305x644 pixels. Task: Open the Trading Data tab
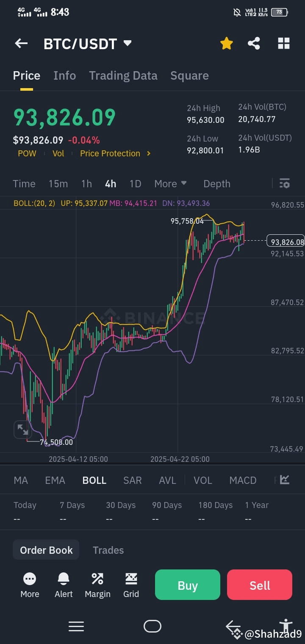(123, 75)
